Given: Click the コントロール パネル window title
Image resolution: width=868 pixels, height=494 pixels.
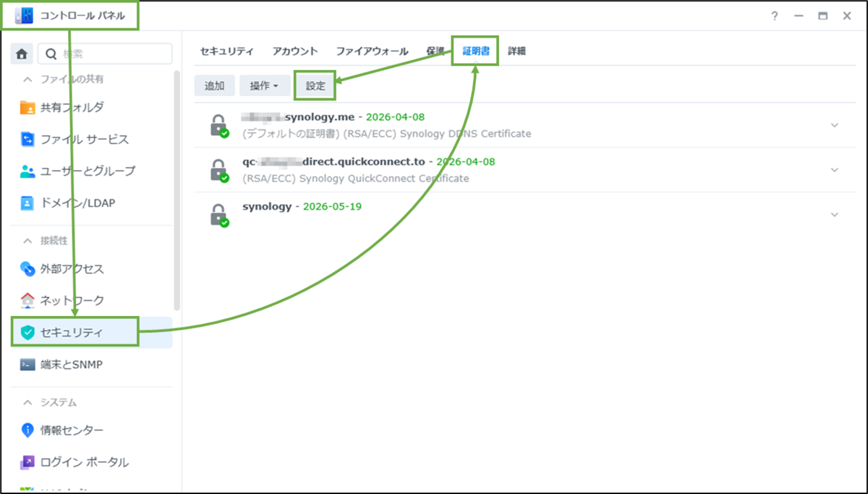Looking at the screenshot, I should click(x=82, y=15).
